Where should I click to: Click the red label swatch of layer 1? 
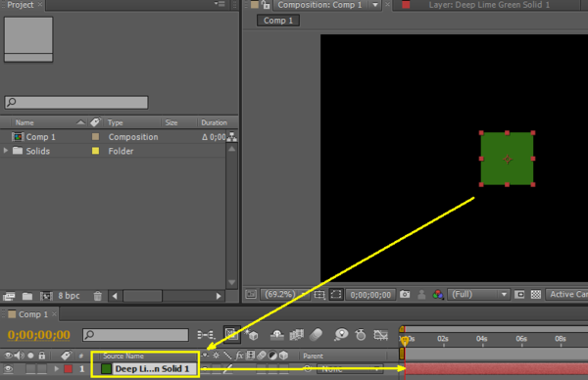[x=68, y=369]
